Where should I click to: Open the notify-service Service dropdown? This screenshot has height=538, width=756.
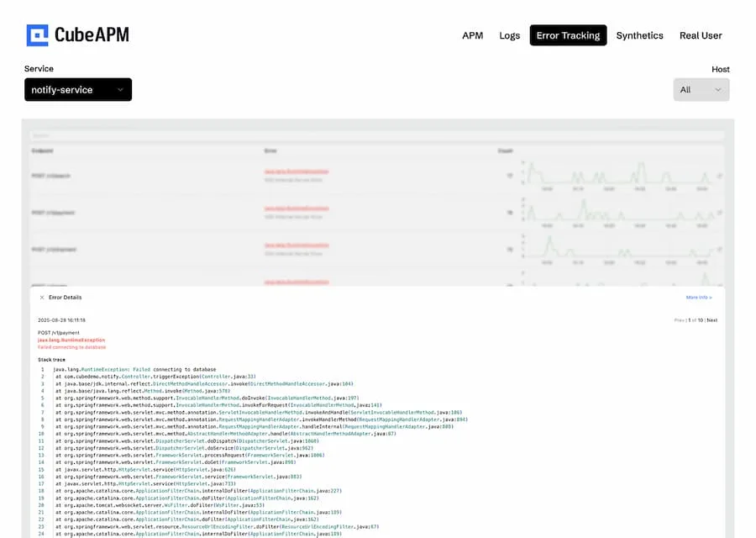tap(78, 89)
